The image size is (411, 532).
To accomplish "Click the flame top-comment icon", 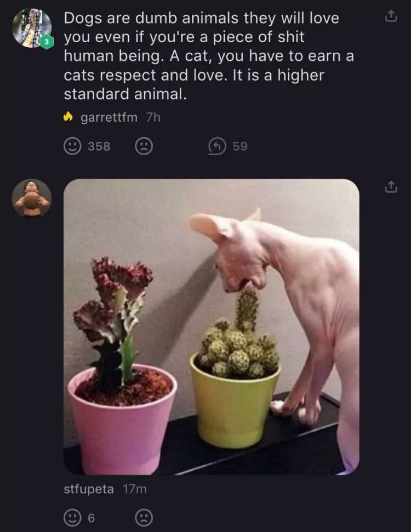I will tap(68, 117).
